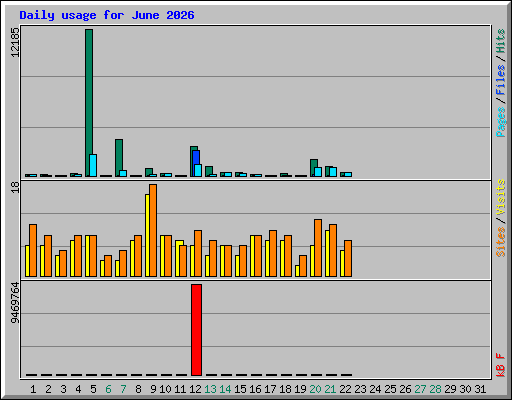The height and width of the screenshot is (400, 512).
Task: Click the tall green Hits bar for day 5
Action: 89,103
